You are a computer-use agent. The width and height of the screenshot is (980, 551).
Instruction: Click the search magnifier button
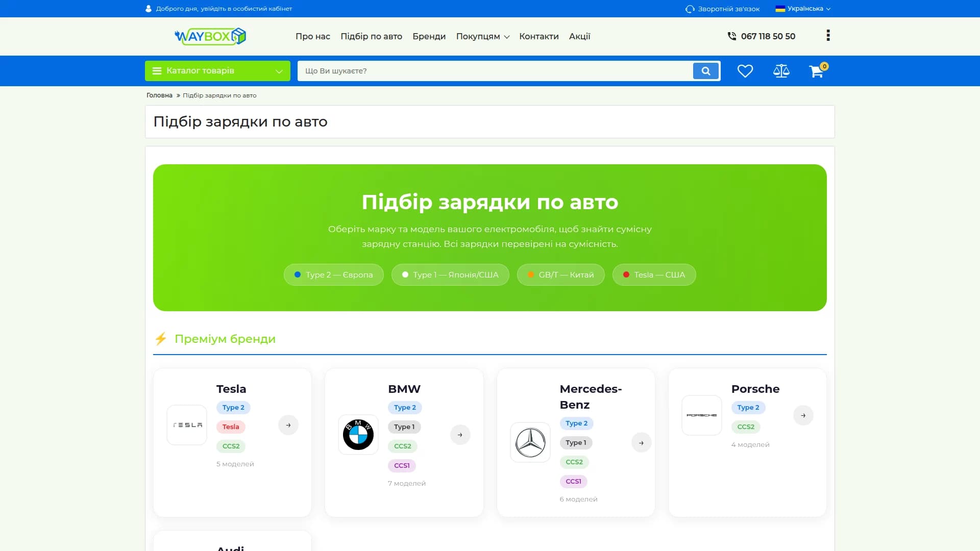click(706, 71)
